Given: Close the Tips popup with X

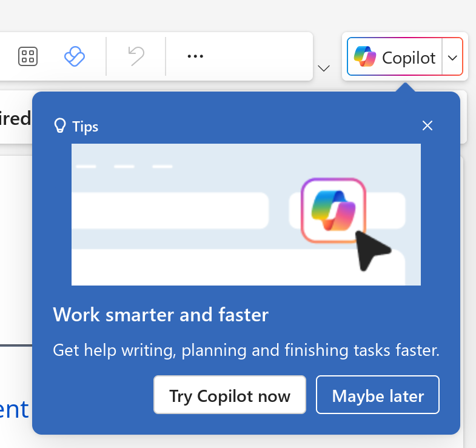Looking at the screenshot, I should click(x=427, y=125).
